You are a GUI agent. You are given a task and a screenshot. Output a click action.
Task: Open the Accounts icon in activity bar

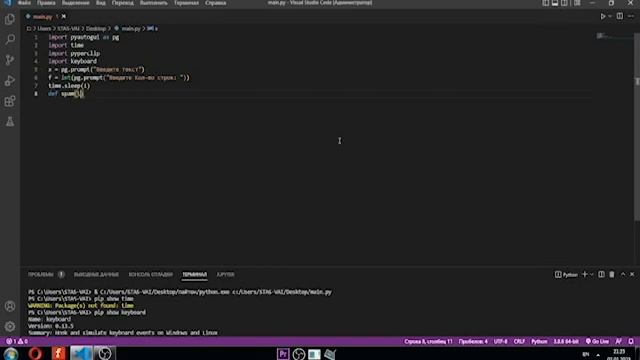(10, 306)
